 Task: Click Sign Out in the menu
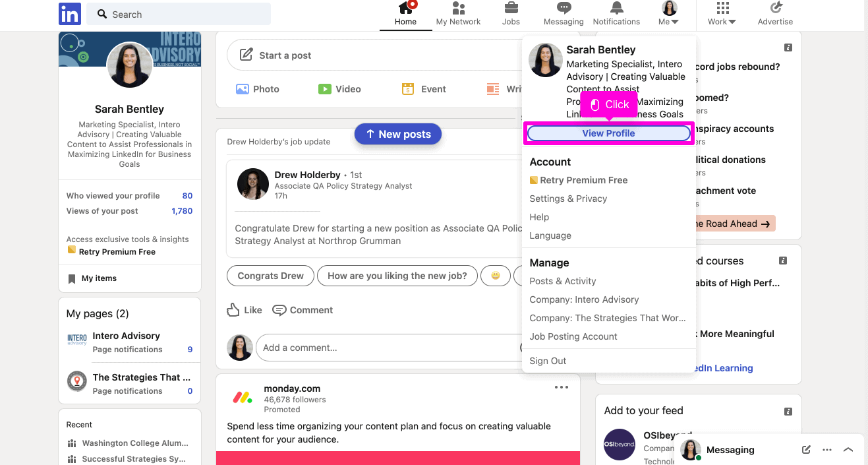coord(548,361)
